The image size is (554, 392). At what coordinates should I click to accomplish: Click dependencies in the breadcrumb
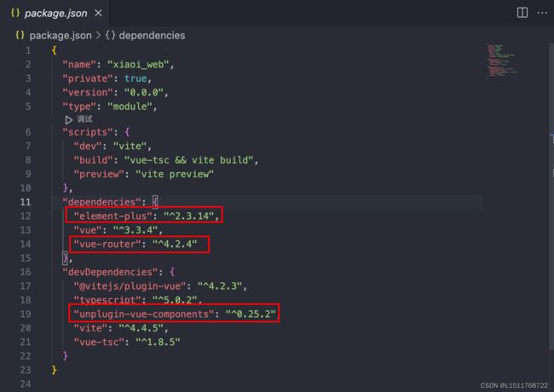152,35
